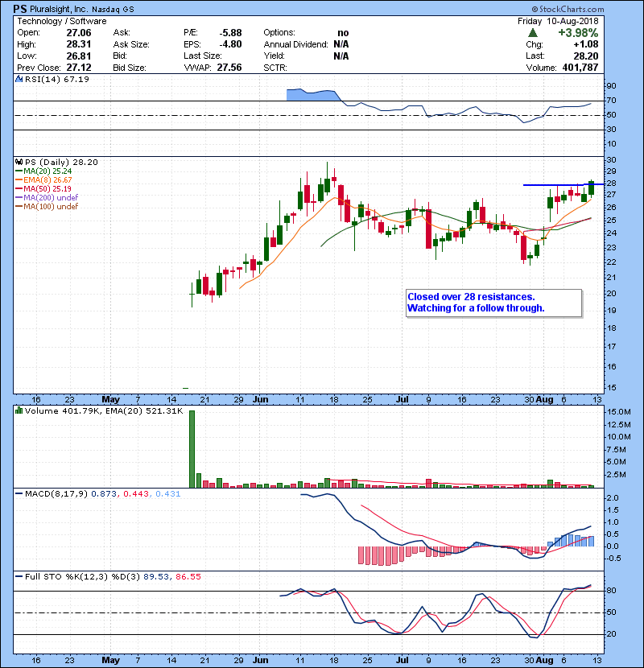Select the High value 28.31
This screenshot has height=668, width=644.
point(79,44)
